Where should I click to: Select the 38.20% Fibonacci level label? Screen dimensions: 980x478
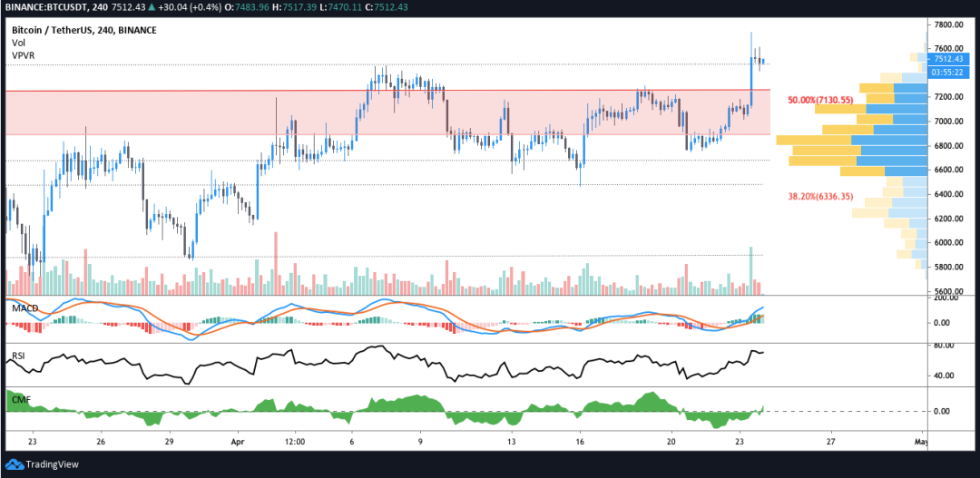(820, 196)
